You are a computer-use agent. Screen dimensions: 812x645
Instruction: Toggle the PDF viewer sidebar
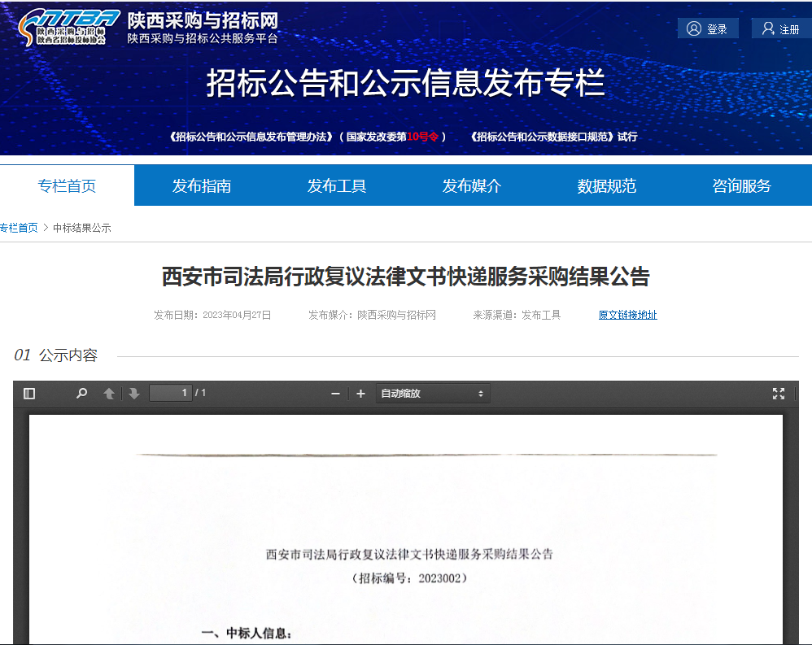[x=29, y=394]
